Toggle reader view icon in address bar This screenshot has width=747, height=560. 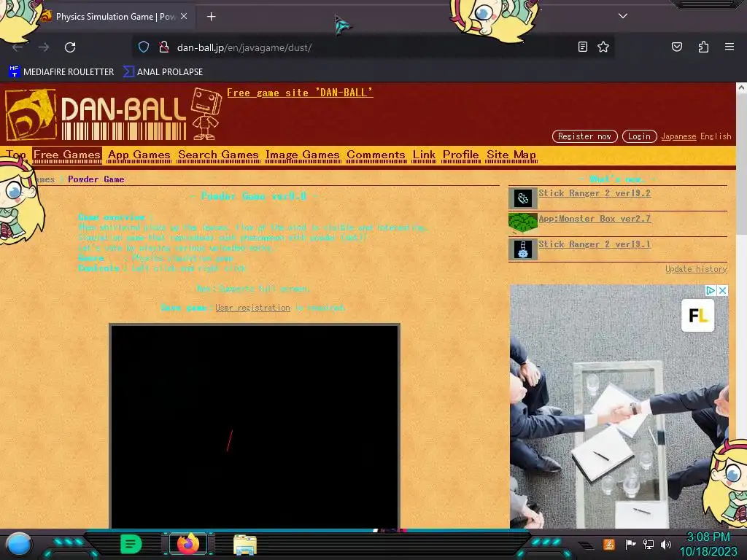(x=582, y=47)
